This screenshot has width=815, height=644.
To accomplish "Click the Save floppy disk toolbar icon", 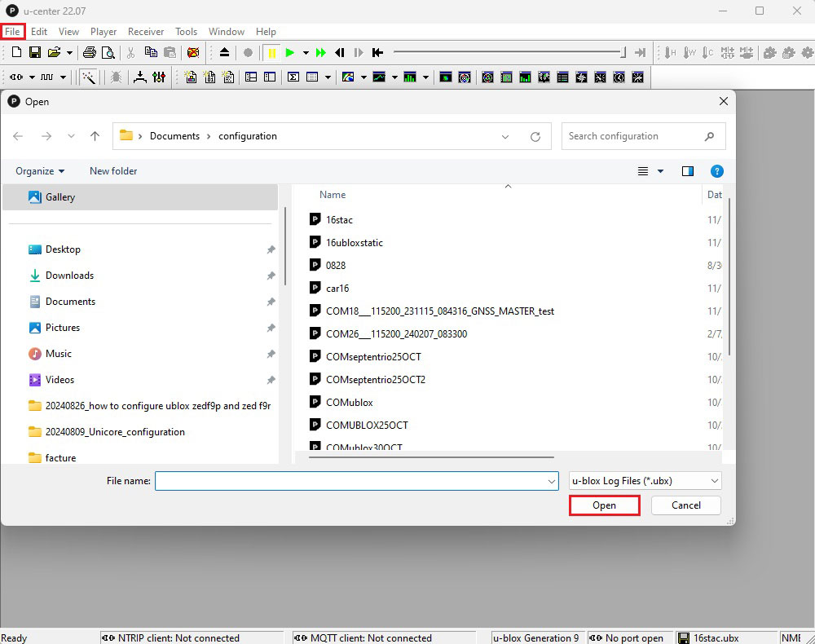I will pos(35,53).
